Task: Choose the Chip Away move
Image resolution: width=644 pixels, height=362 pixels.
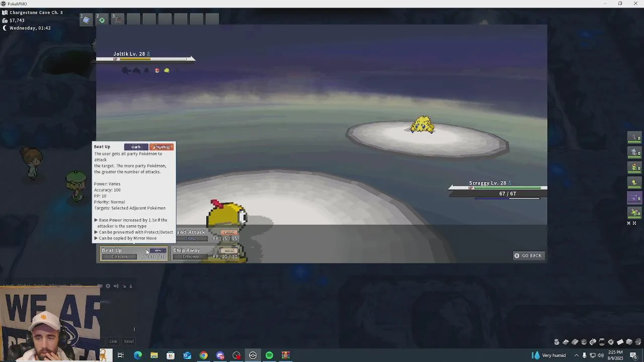Action: (x=205, y=253)
